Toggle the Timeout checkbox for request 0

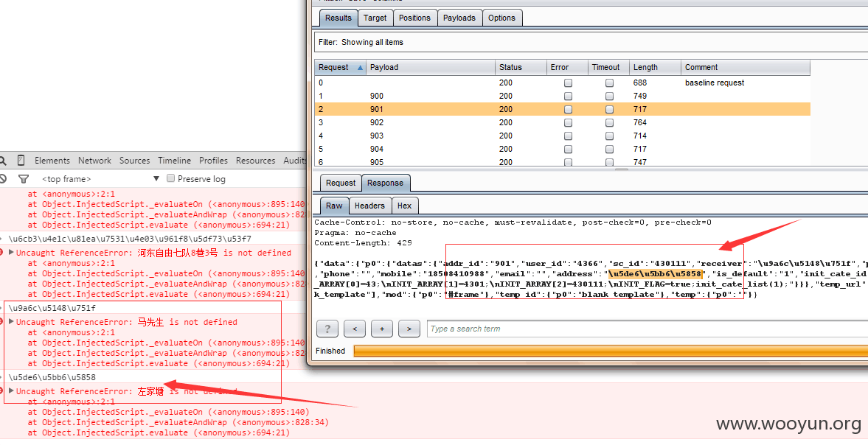tap(609, 83)
